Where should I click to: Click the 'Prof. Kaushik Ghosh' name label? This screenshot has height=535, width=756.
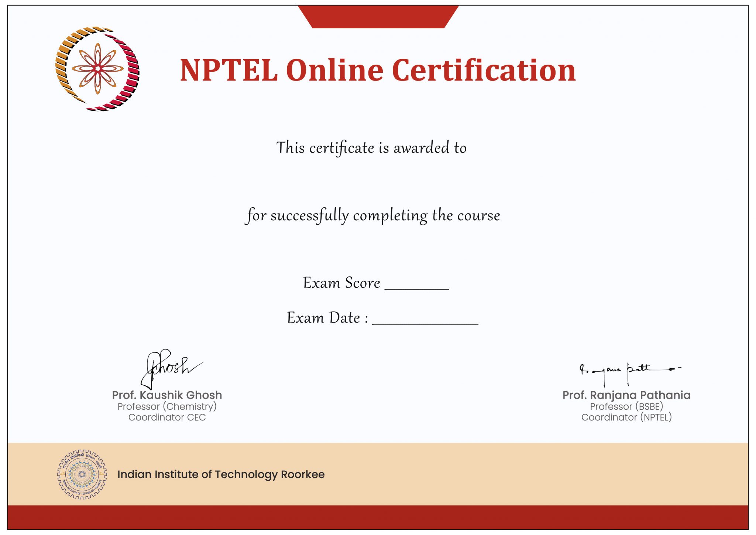167,395
